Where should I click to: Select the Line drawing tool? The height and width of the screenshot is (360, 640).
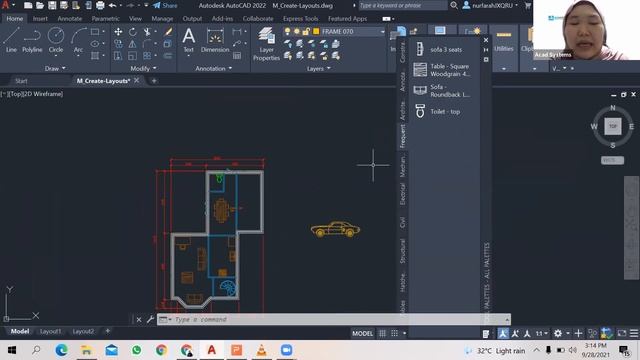11,40
